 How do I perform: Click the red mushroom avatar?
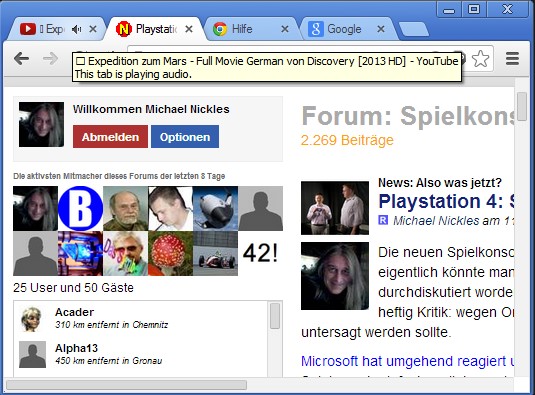point(170,253)
